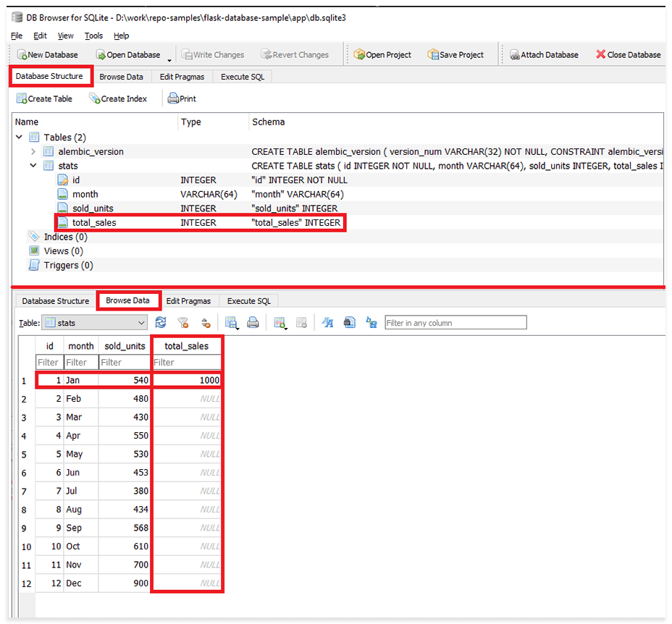Collapse the stats table node
672x624 pixels.
point(33,165)
